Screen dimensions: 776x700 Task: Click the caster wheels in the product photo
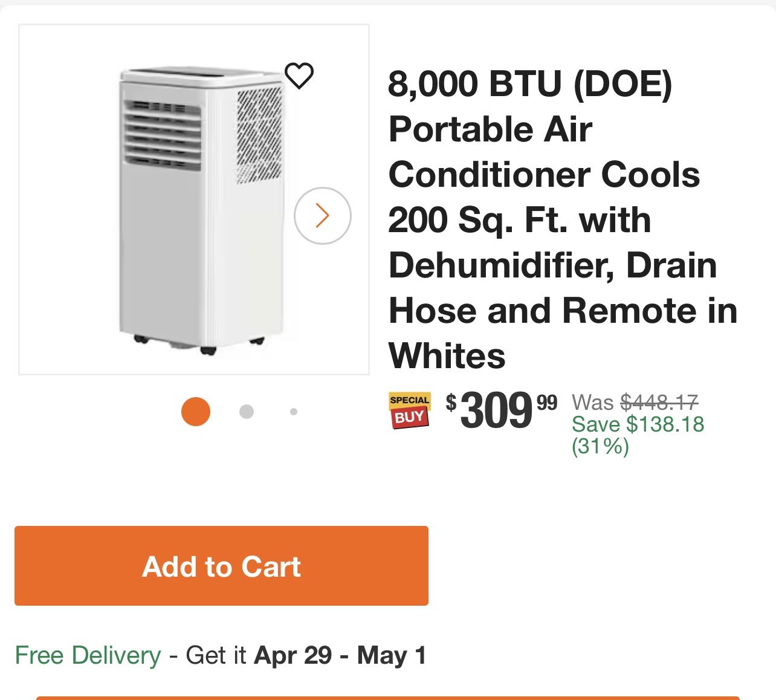[x=207, y=349]
